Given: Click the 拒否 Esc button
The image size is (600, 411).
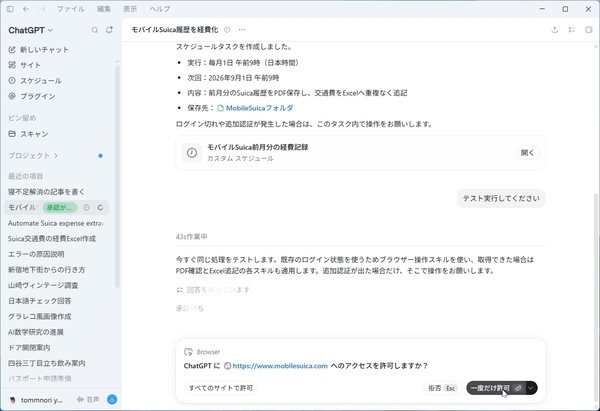Looking at the screenshot, I should (x=442, y=388).
